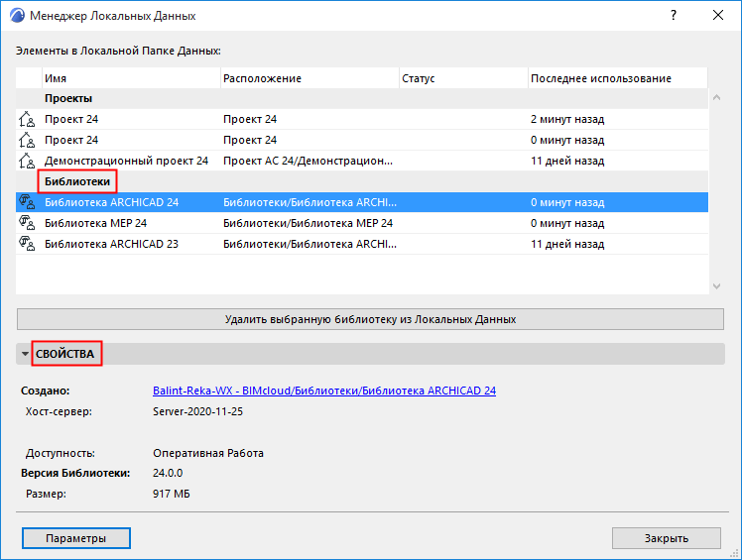This screenshot has width=742, height=560.
Task: Click the ARCHICAD app icon in title bar
Action: 17,15
